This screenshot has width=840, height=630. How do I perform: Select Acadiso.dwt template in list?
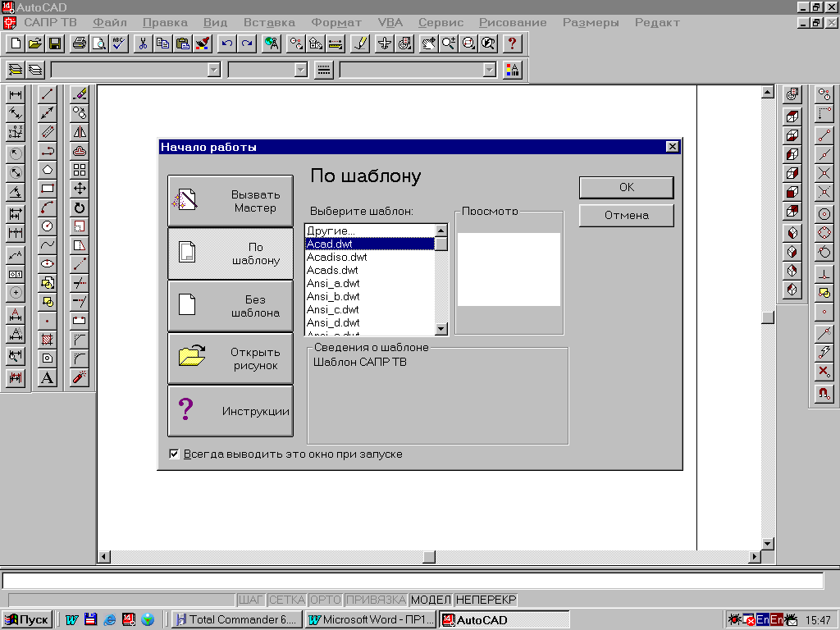tap(370, 257)
